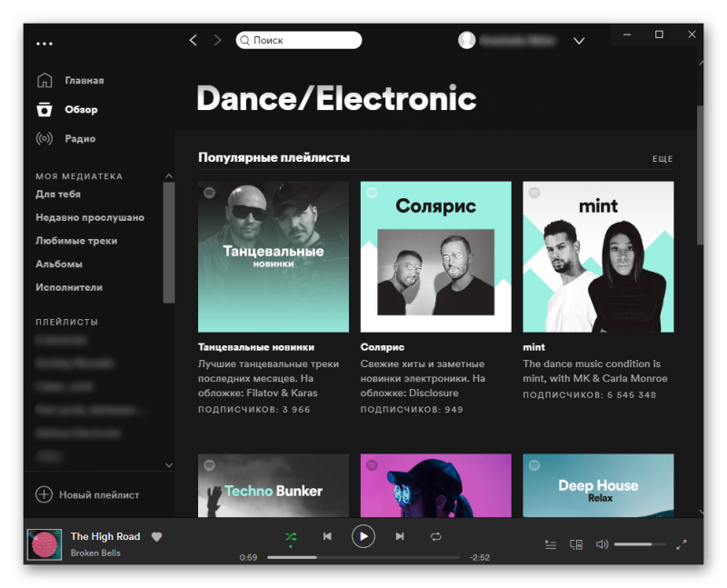Open Солярис playlist cover
The image size is (727, 588).
(436, 257)
